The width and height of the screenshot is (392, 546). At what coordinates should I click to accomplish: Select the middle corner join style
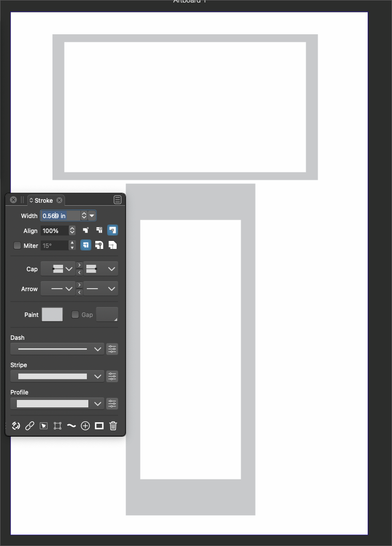[x=99, y=245]
